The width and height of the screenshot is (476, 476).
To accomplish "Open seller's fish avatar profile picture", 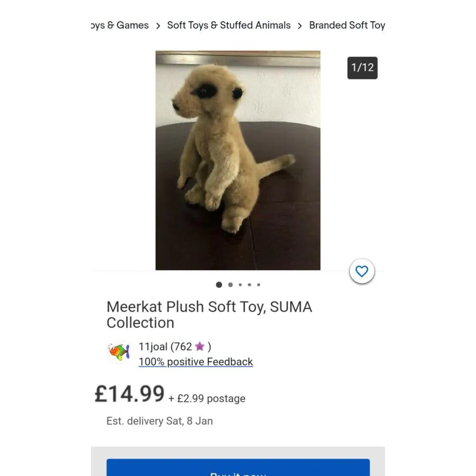I will (119, 351).
